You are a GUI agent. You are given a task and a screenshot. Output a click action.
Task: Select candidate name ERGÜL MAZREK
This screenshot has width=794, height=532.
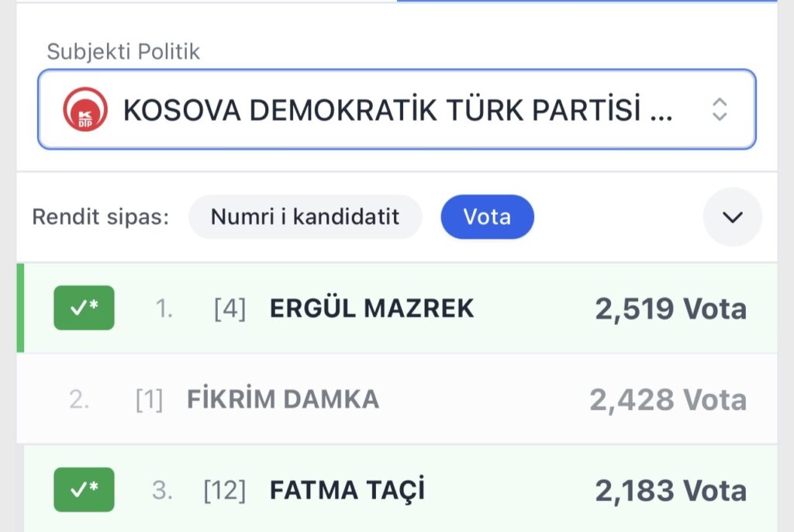pos(371,309)
